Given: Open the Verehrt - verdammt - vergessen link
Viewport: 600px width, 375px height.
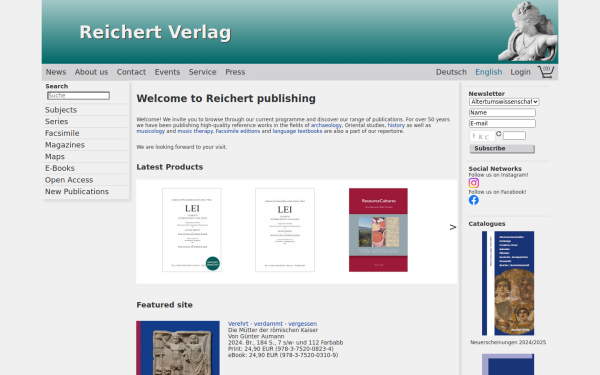Looking at the screenshot, I should pyautogui.click(x=272, y=324).
